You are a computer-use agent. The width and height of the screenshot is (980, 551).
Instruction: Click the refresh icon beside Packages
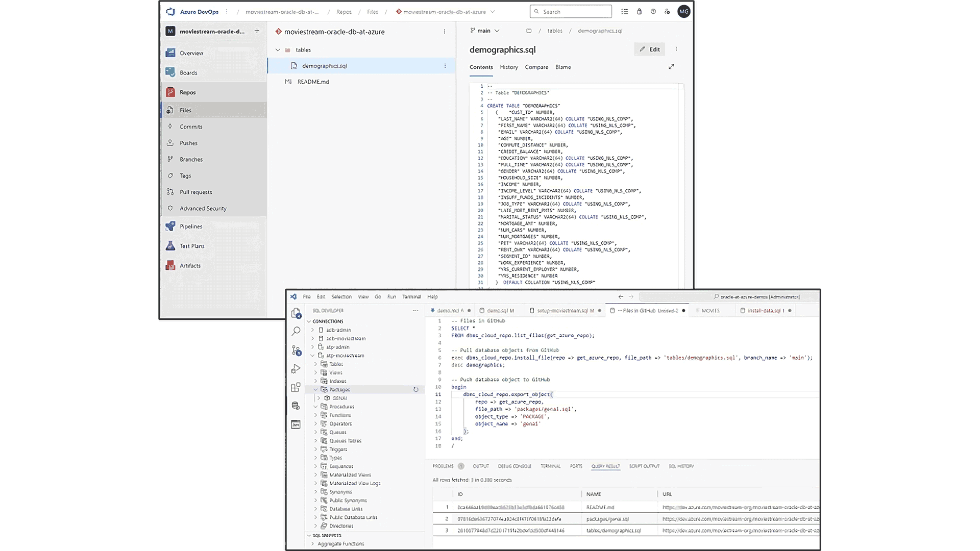pyautogui.click(x=416, y=389)
